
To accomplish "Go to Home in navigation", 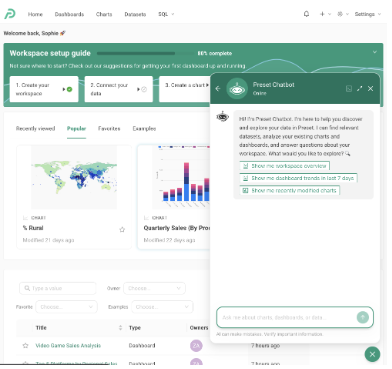I will [36, 14].
